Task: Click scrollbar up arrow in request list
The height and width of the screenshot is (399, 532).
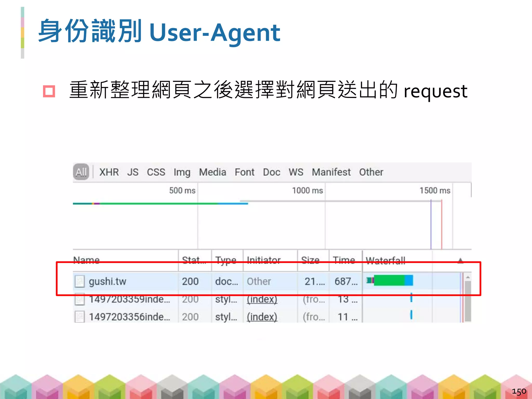Action: point(468,277)
